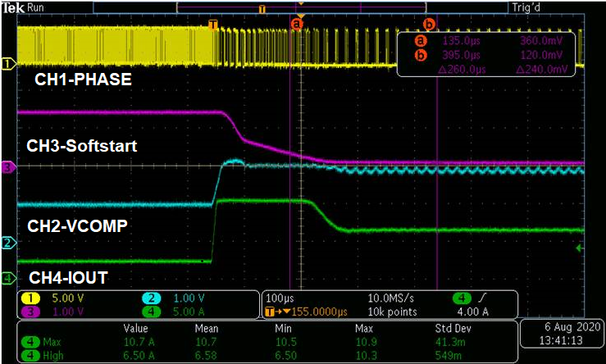Viewport: 606px width, 364px height.
Task: Click the green trigger level arrow
Action: point(581,248)
